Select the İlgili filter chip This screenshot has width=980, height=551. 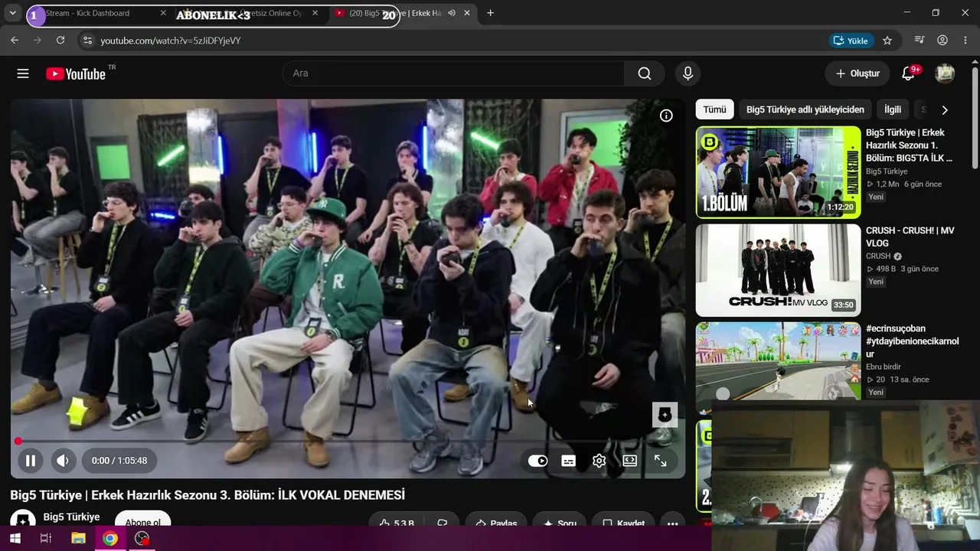(893, 109)
